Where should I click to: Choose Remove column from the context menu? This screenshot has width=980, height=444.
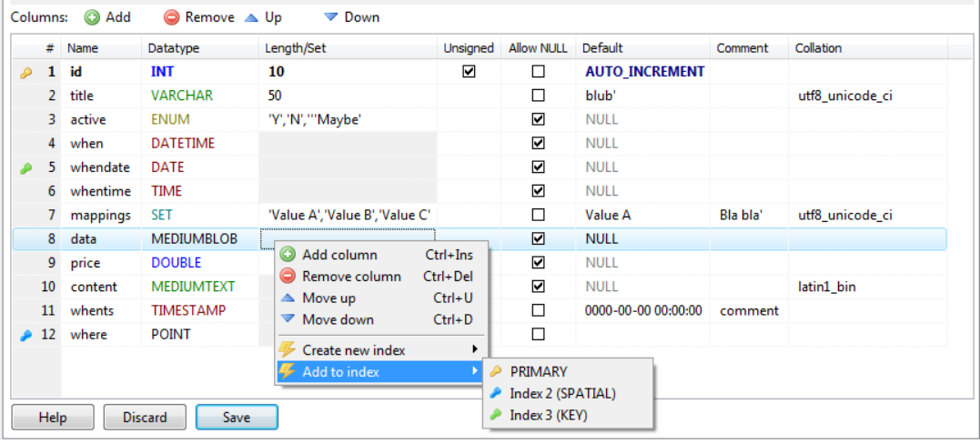(381, 277)
